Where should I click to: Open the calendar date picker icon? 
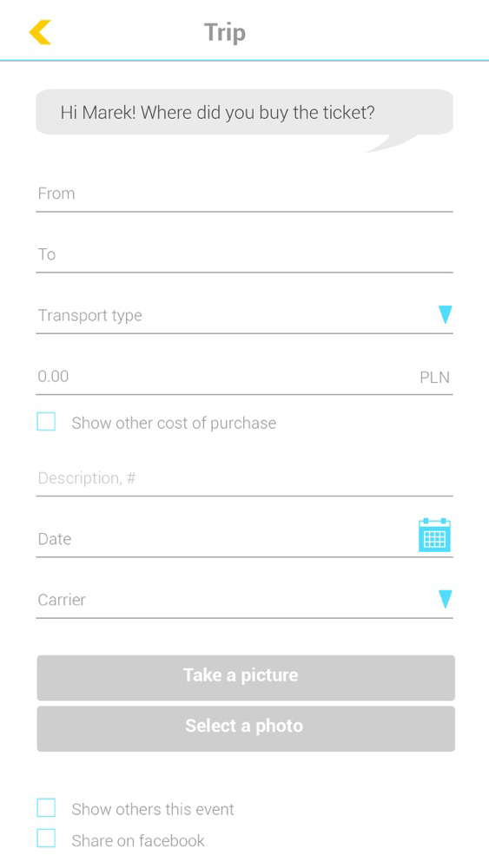coord(434,536)
